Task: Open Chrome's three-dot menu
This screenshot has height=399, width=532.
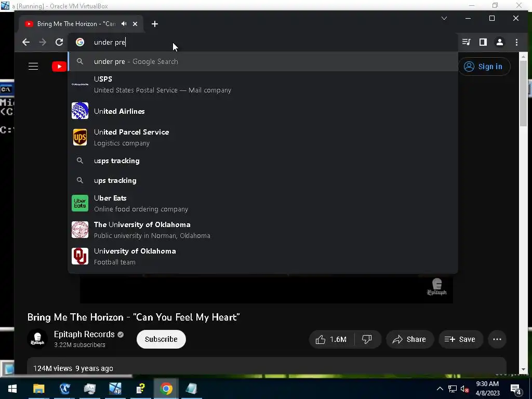Action: [x=516, y=42]
